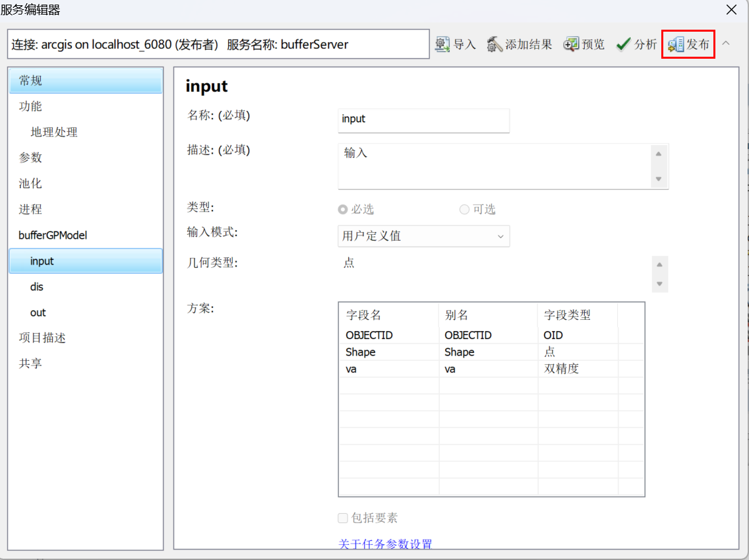Image resolution: width=749 pixels, height=560 pixels.
Task: Collapse the toolbar using the chevron arrow
Action: (725, 43)
